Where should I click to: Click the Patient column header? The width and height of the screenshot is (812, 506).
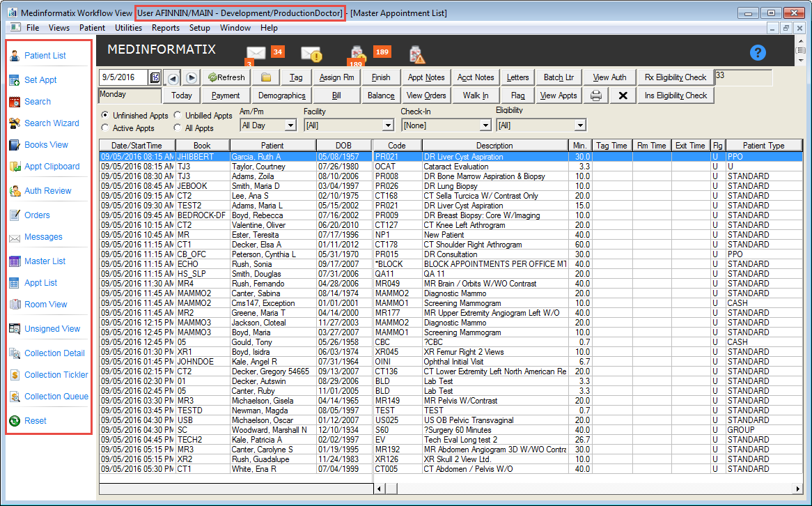coord(272,146)
